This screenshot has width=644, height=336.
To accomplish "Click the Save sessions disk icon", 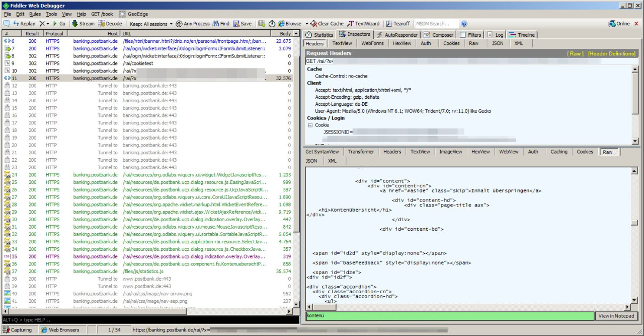I will [236, 24].
